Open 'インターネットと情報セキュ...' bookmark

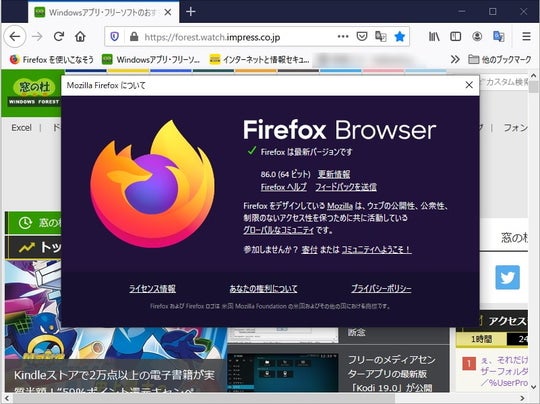[260, 60]
